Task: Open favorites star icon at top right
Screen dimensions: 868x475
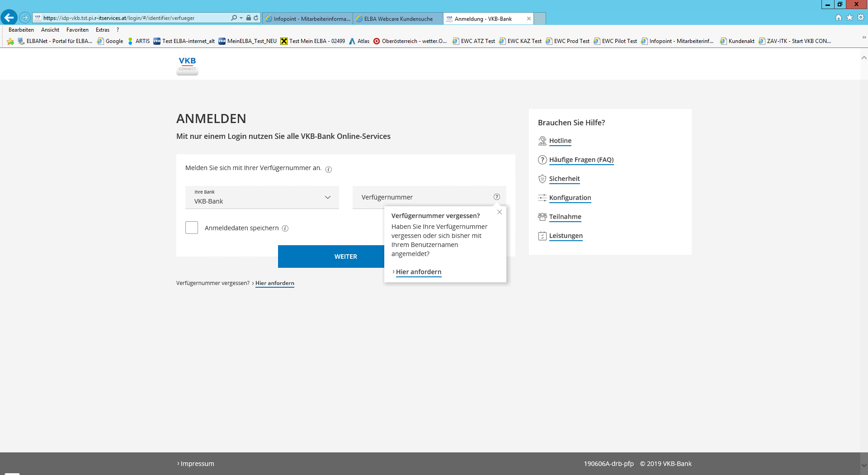Action: click(x=849, y=18)
